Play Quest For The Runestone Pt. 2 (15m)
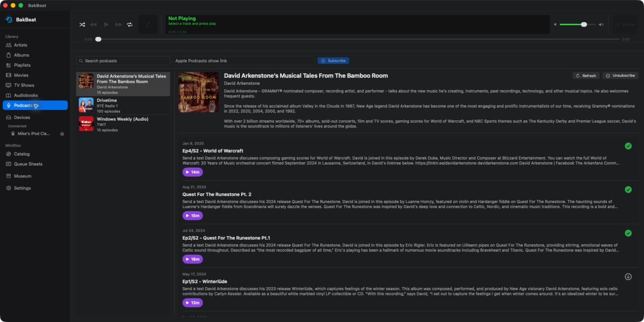 193,216
